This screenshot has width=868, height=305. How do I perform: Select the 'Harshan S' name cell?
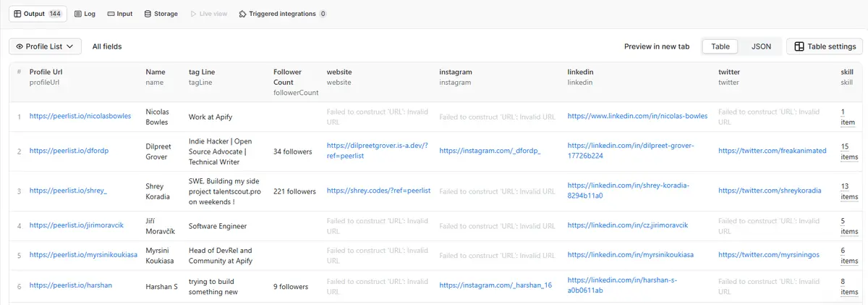point(161,285)
